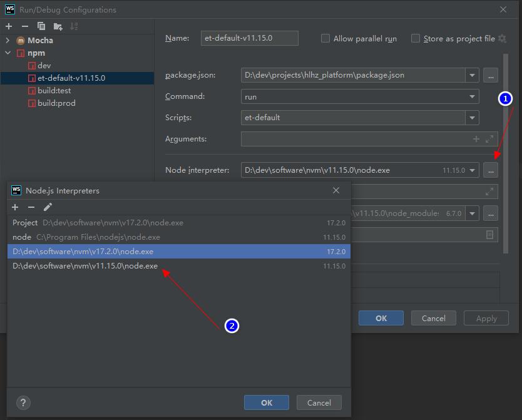This screenshot has width=522, height=420.
Task: Click Cancel in Run/Debug Configurations window
Action: pos(434,318)
